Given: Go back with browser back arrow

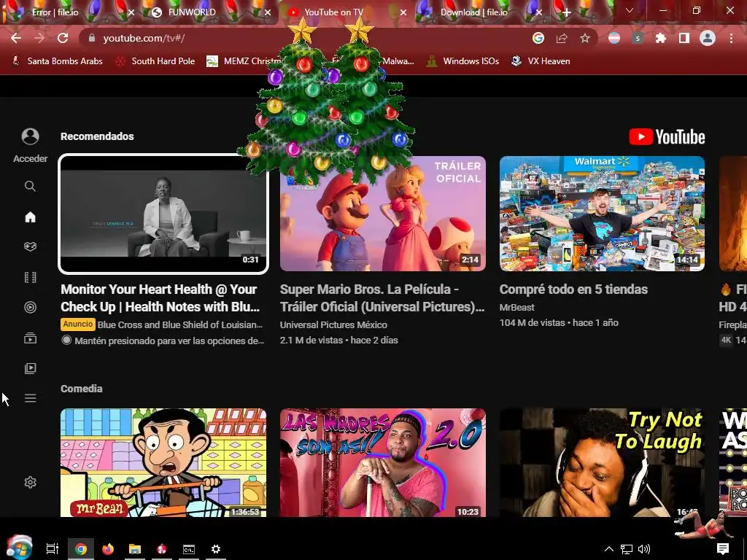Looking at the screenshot, I should (x=16, y=38).
